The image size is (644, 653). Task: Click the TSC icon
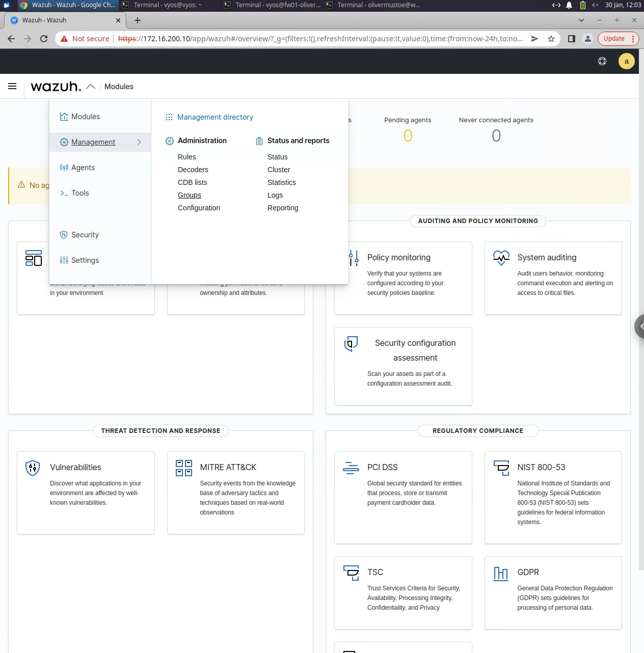click(x=351, y=573)
